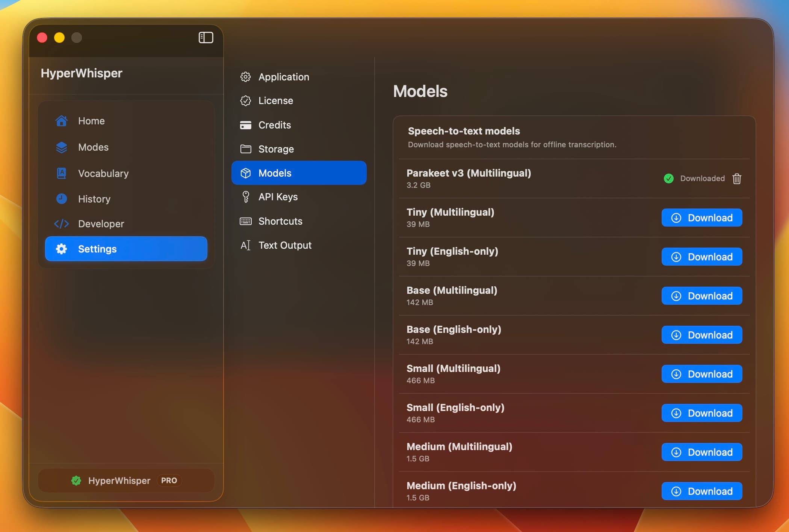Click the Developer code brackets icon
789x532 pixels.
coord(62,224)
